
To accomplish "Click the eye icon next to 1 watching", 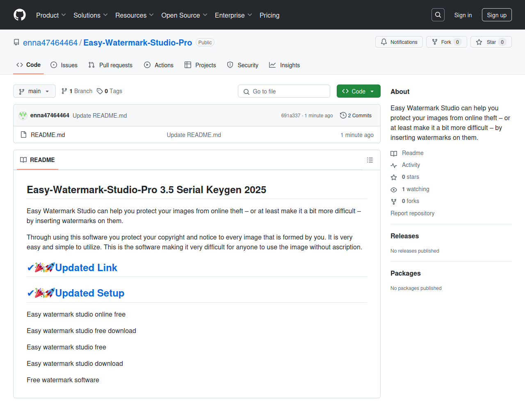I will pos(394,189).
